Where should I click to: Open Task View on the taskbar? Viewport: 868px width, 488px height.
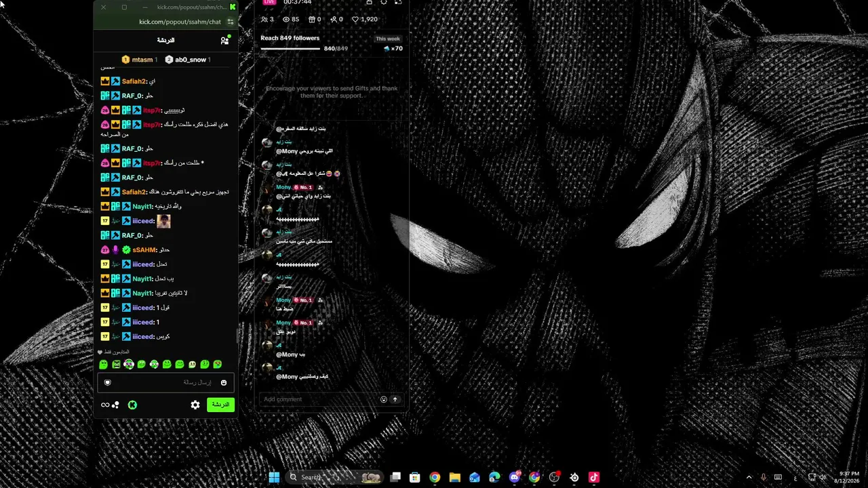[395, 477]
